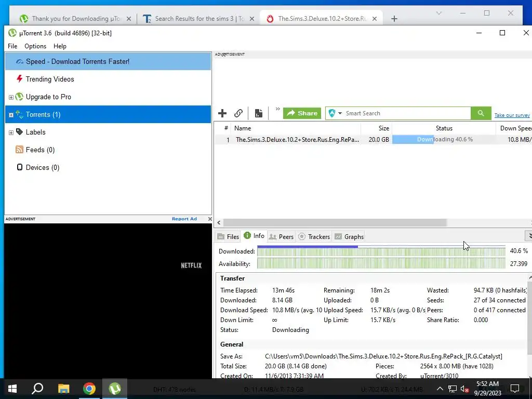Screen dimensions: 532x399
Task: Open Chrome from the taskbar
Action: coord(89,389)
